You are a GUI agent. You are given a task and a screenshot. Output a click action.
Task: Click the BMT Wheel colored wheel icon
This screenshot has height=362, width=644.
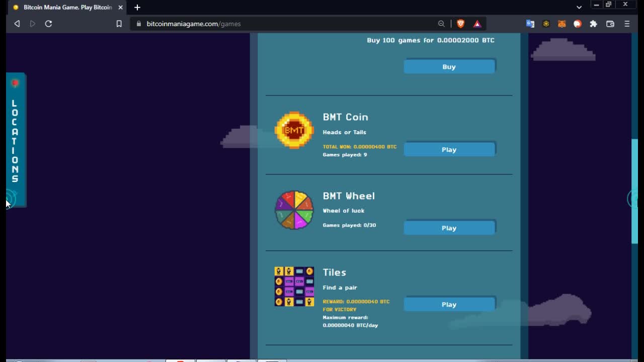coord(294,210)
